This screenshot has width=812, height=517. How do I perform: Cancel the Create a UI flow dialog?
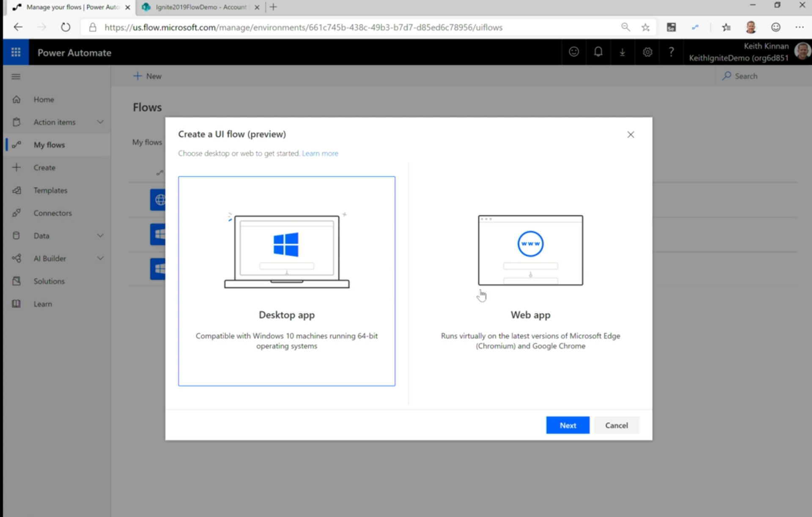(616, 425)
